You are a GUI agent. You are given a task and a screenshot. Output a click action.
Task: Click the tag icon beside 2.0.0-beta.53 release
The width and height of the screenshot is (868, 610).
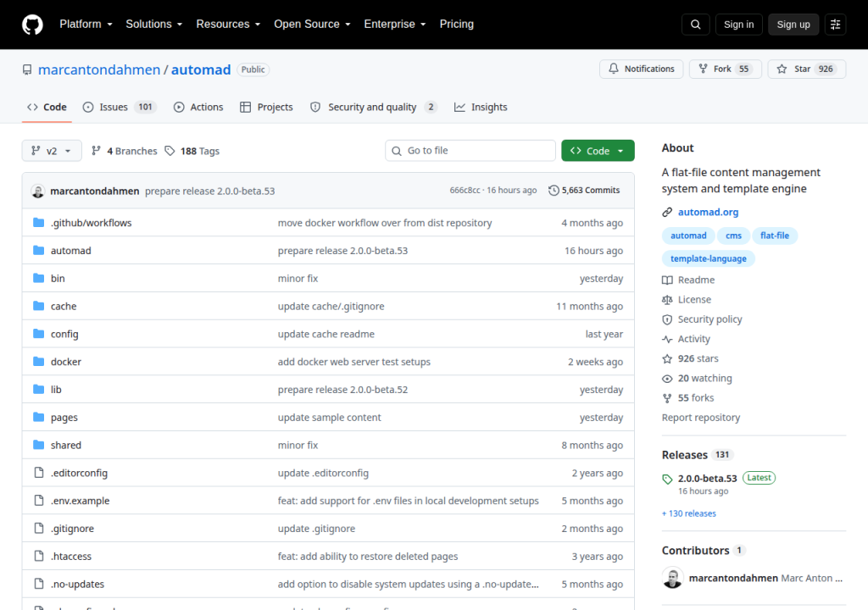point(667,479)
